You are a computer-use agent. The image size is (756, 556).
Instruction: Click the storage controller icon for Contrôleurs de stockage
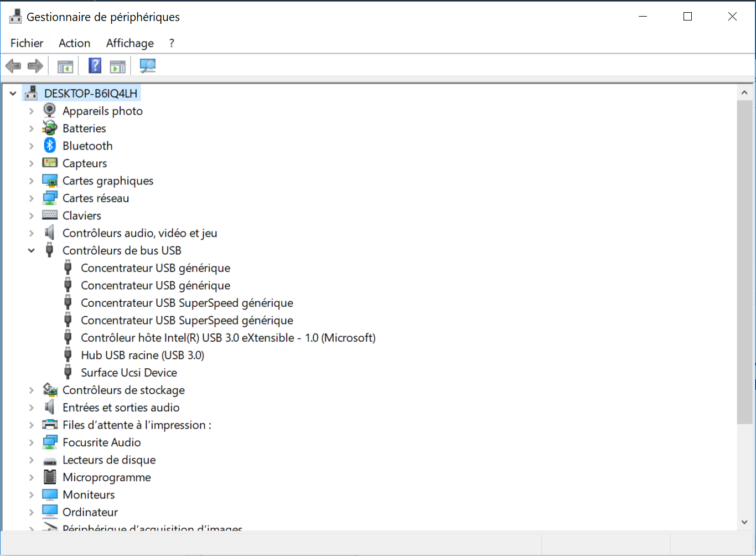tap(50, 390)
